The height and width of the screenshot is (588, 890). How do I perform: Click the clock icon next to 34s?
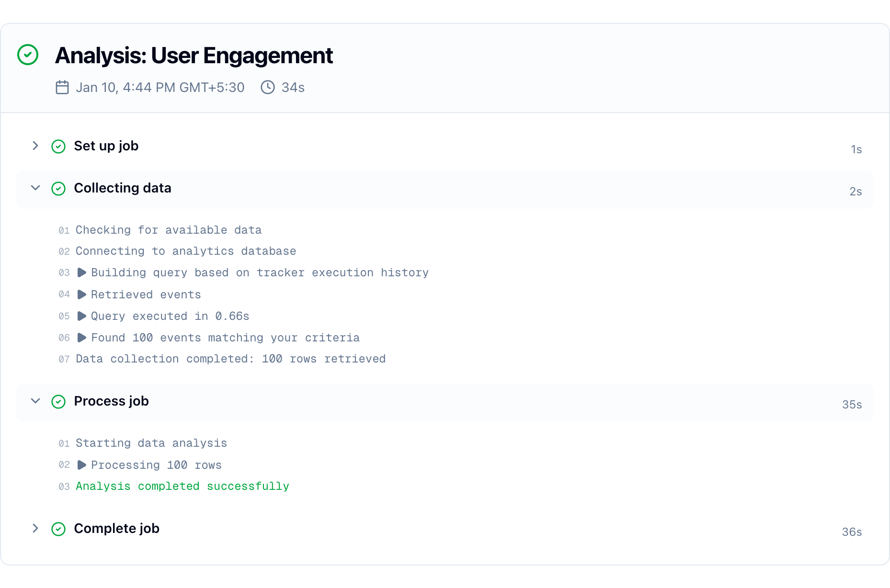[x=268, y=87]
